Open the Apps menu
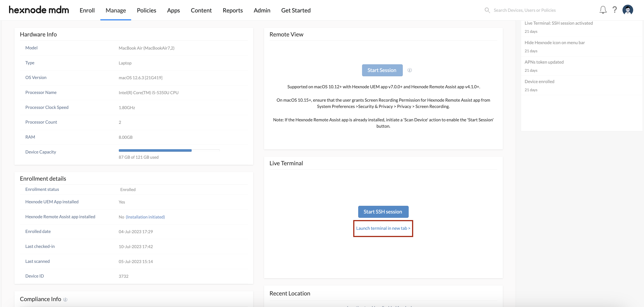 pyautogui.click(x=174, y=10)
